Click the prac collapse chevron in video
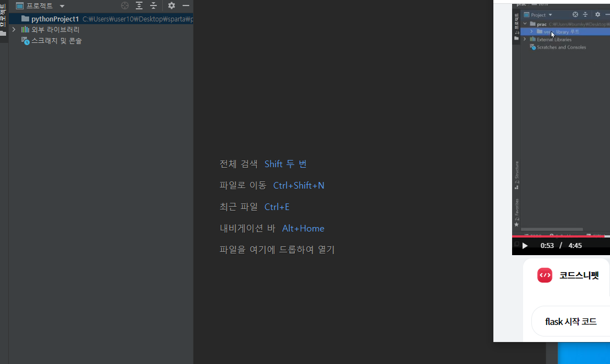610x364 pixels. coord(525,24)
